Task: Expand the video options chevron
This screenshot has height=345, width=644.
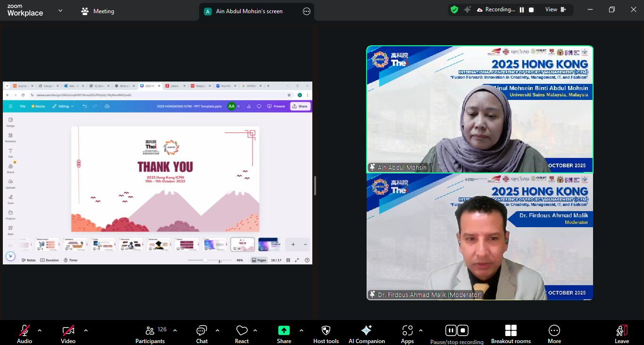Action: 86,330
